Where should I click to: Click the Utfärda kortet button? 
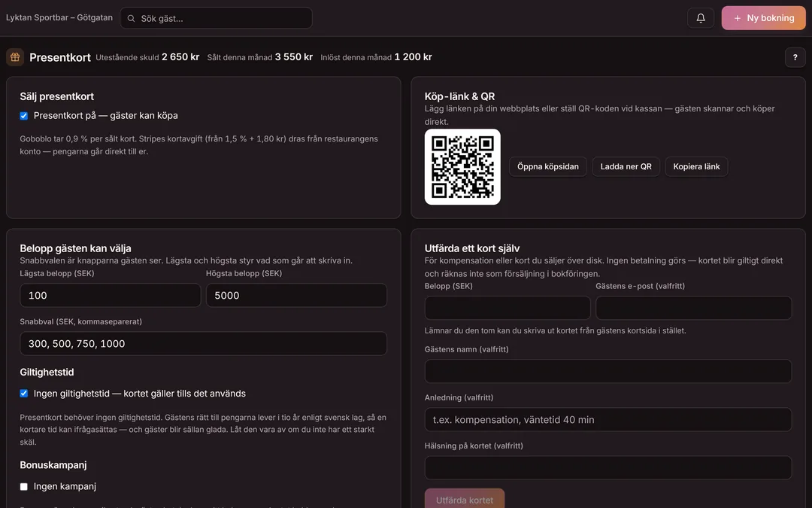point(465,499)
